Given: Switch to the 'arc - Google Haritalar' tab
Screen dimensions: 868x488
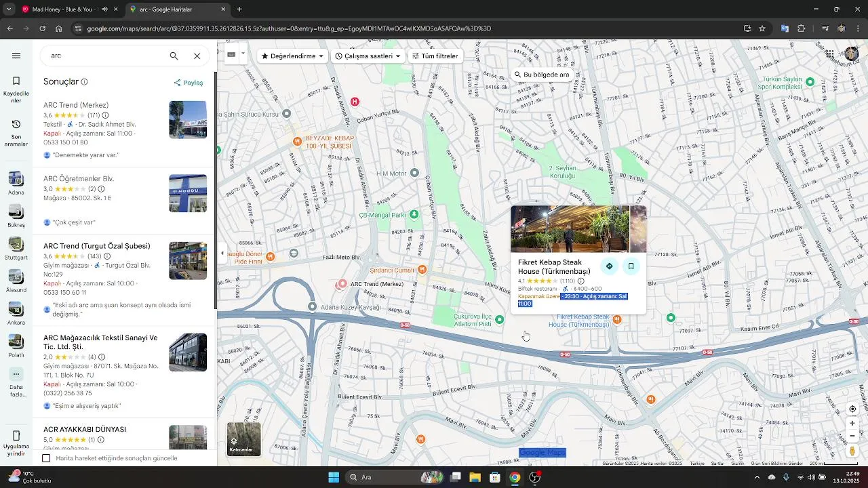Looking at the screenshot, I should [179, 9].
